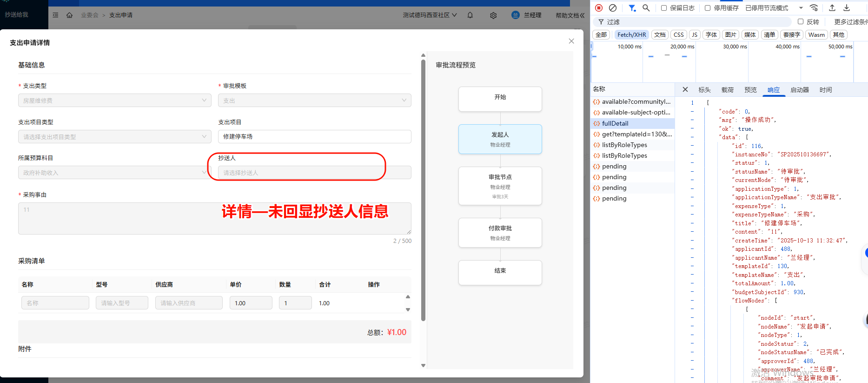Switch to the 载荷 tab
The image size is (868, 383).
728,90
